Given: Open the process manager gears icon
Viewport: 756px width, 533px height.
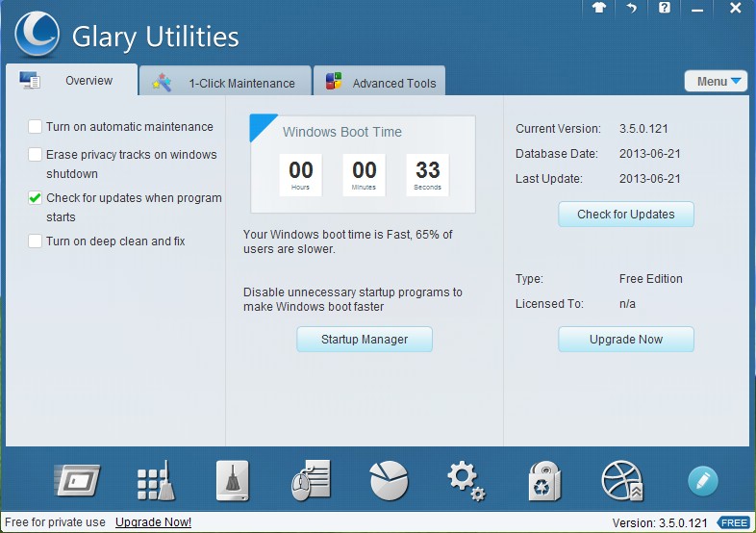Looking at the screenshot, I should coord(466,479).
